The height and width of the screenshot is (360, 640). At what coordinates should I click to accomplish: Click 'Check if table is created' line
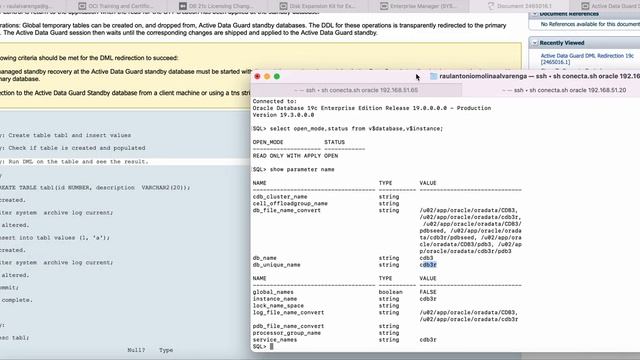click(73, 148)
